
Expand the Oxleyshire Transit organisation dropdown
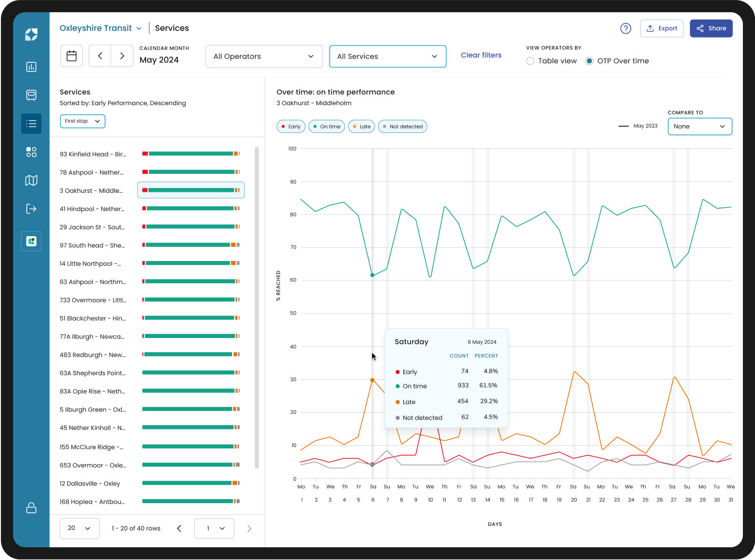pyautogui.click(x=101, y=28)
